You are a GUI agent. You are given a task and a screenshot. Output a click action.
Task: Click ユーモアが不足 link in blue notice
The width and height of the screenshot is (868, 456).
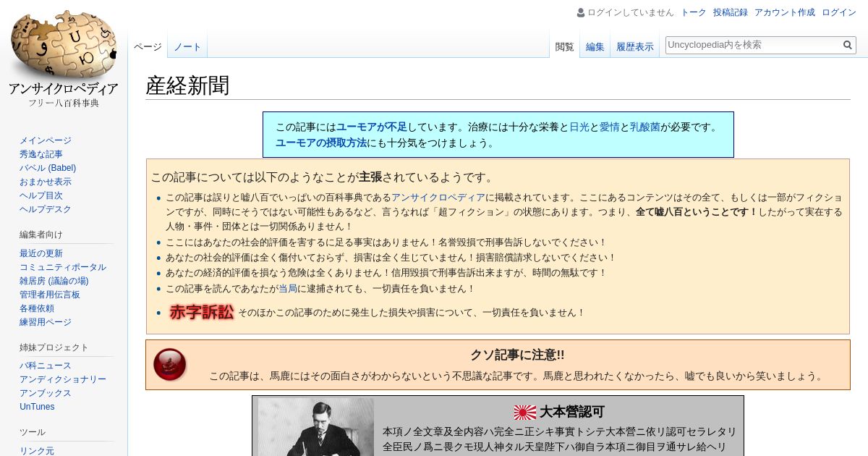tap(372, 127)
